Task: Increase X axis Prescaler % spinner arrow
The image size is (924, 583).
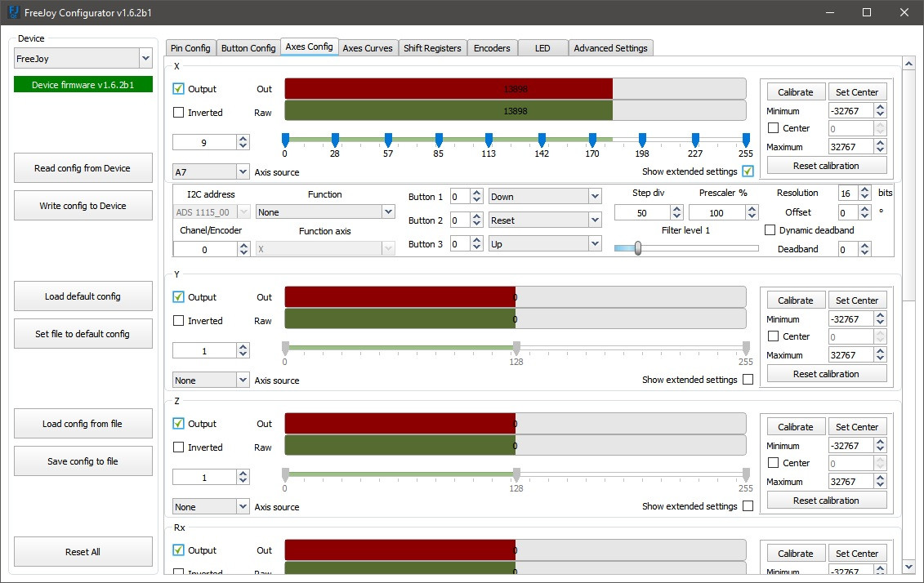Action: click(x=751, y=208)
